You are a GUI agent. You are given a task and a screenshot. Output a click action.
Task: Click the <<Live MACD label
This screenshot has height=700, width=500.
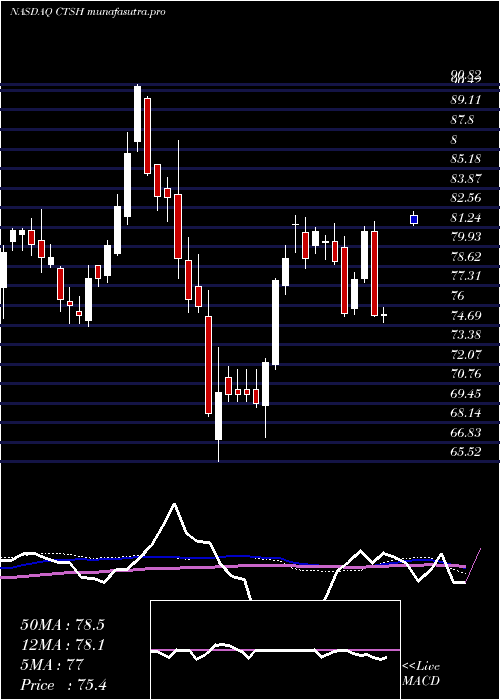click(x=421, y=674)
